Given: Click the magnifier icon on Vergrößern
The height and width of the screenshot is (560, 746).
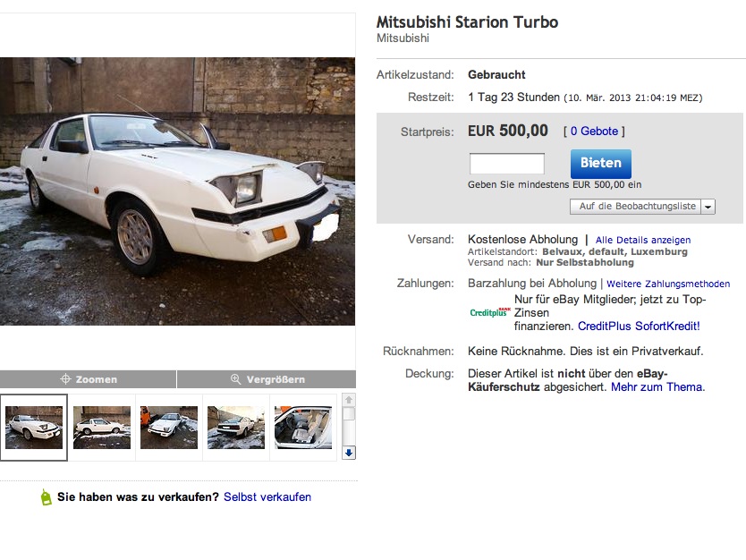Looking at the screenshot, I should point(236,379).
